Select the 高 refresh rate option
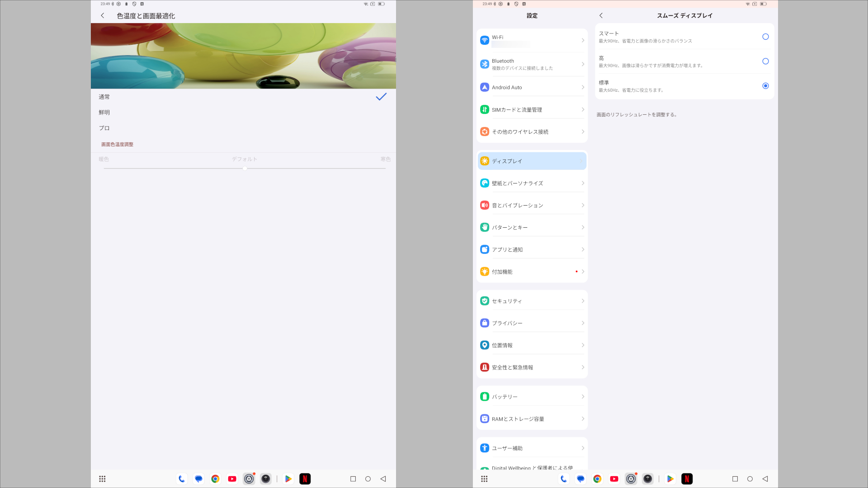This screenshot has width=868, height=488. point(765,61)
